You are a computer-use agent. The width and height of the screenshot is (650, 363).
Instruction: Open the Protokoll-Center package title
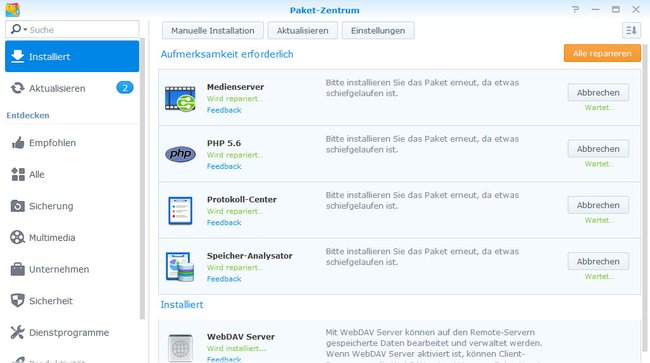pyautogui.click(x=242, y=199)
